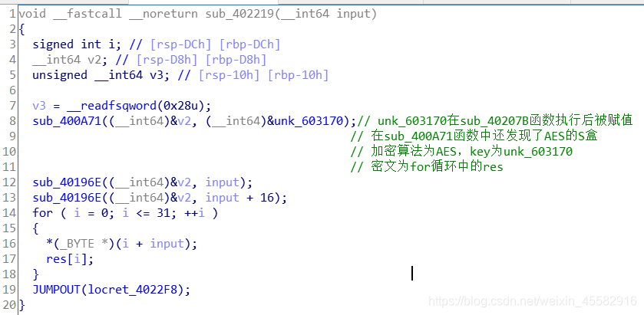Click res[i] on line 17
This screenshot has width=644, height=315.
point(67,259)
